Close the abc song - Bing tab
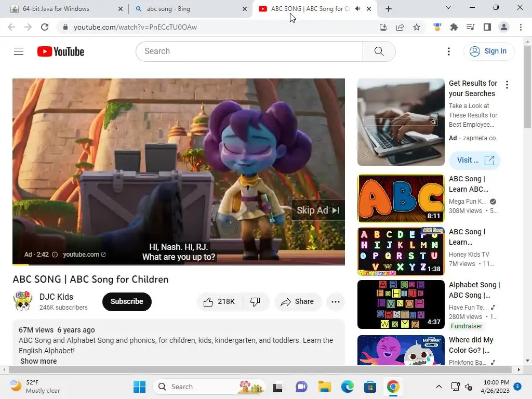This screenshot has width=532, height=399. (x=245, y=9)
